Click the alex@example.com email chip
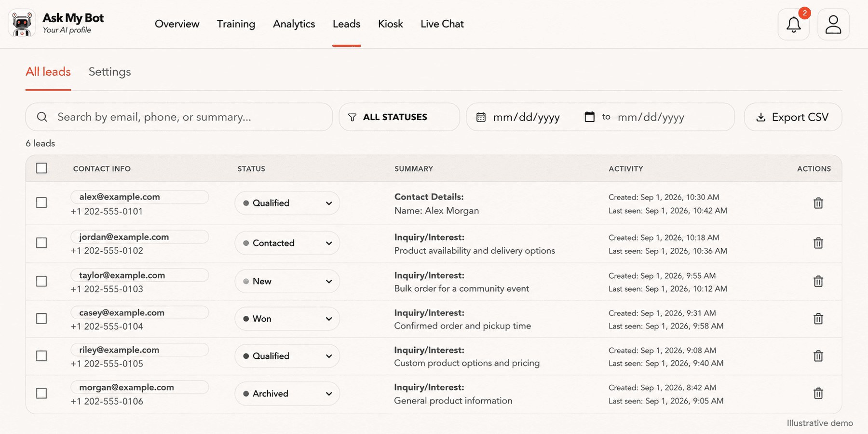 tap(140, 197)
